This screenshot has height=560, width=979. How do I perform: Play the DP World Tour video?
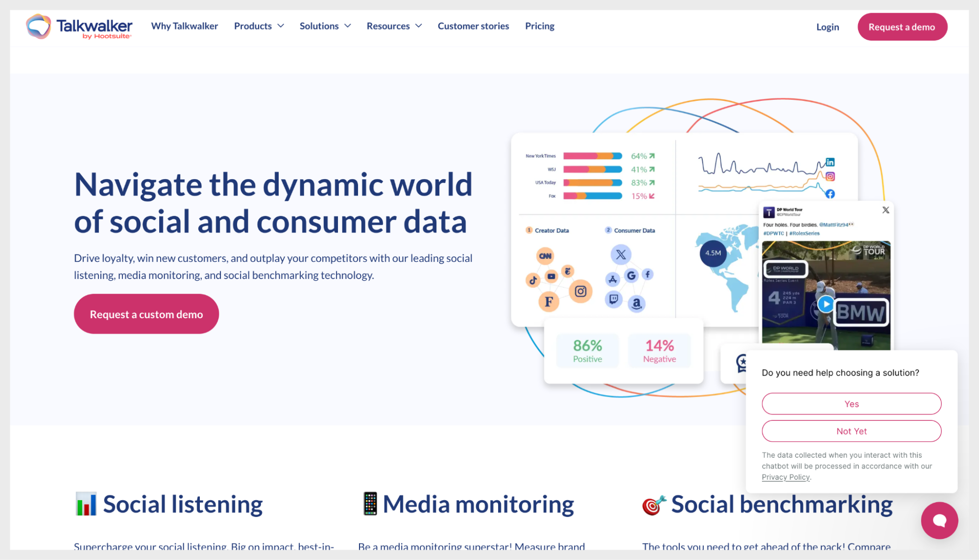pos(826,304)
